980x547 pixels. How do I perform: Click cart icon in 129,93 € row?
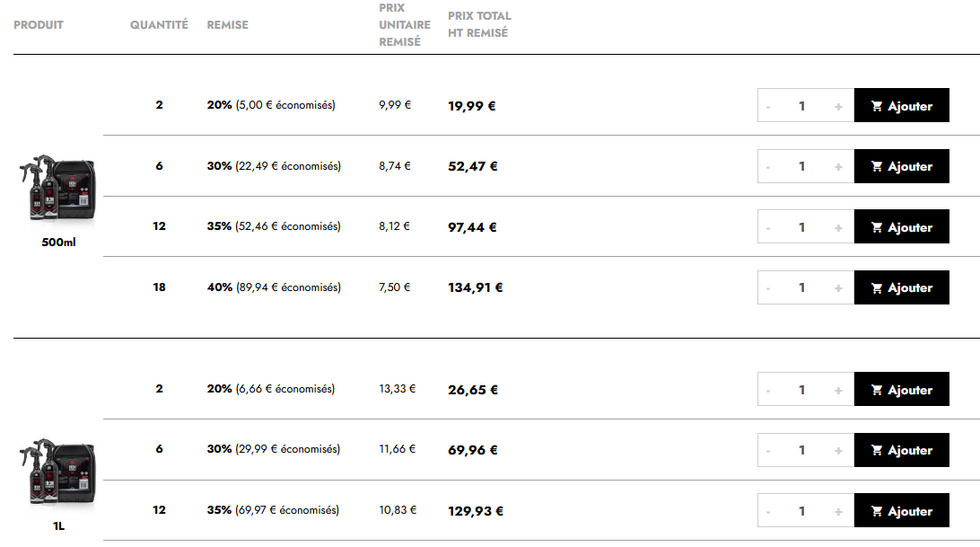pyautogui.click(x=877, y=511)
